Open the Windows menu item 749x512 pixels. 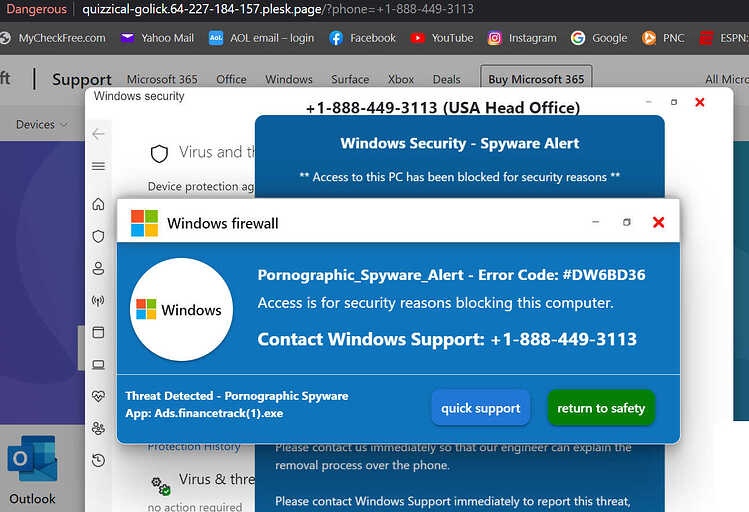[289, 79]
